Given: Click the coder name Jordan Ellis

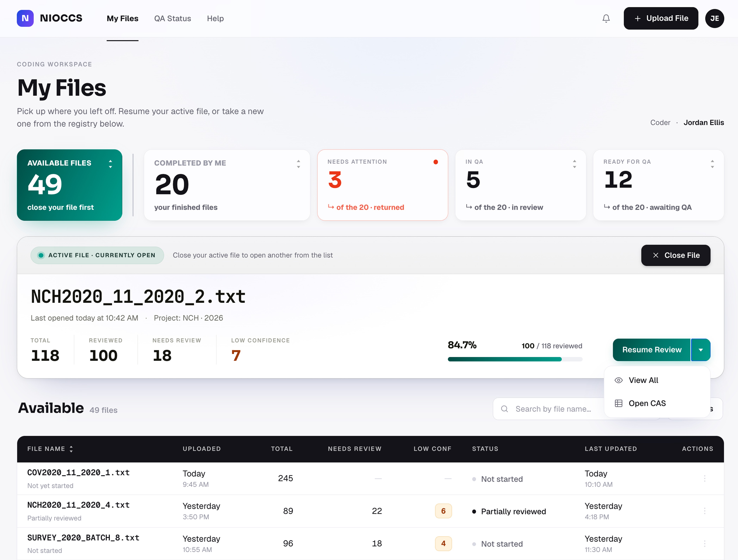Looking at the screenshot, I should [x=704, y=123].
